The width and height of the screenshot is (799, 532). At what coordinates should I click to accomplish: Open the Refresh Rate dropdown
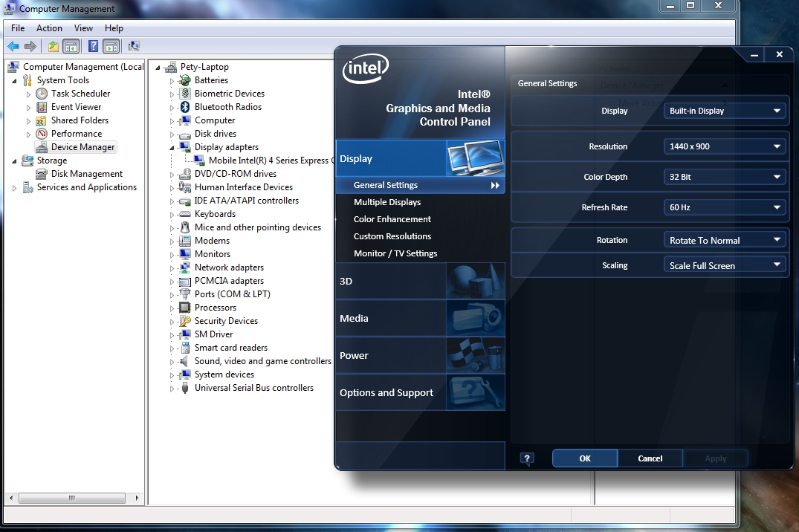pyautogui.click(x=724, y=207)
